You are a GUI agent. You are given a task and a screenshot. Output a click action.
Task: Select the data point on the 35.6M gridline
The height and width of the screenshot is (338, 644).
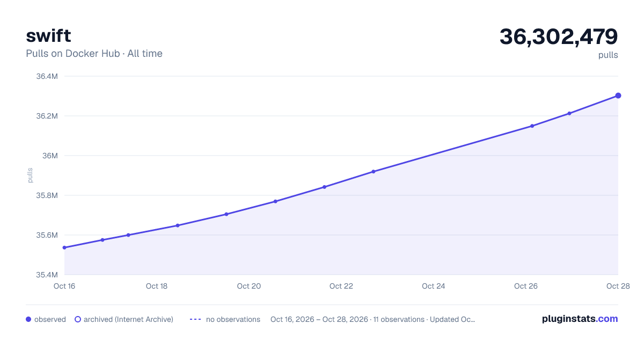(128, 235)
